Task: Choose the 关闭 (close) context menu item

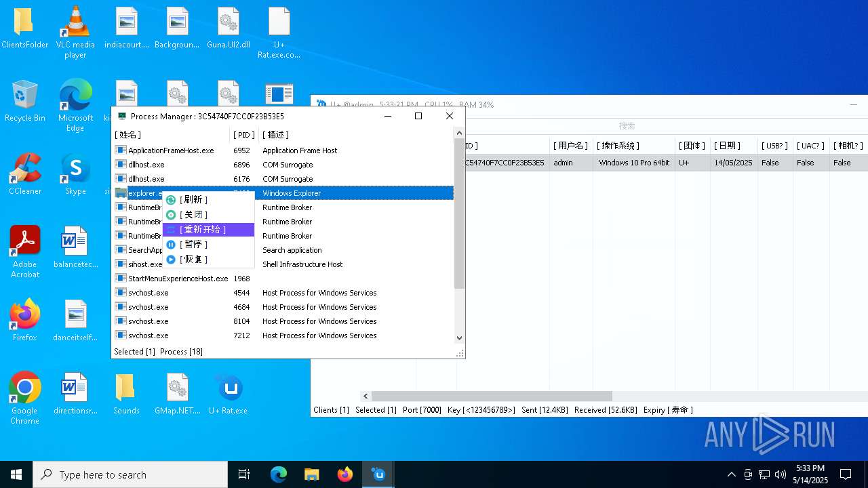Action: [209, 215]
